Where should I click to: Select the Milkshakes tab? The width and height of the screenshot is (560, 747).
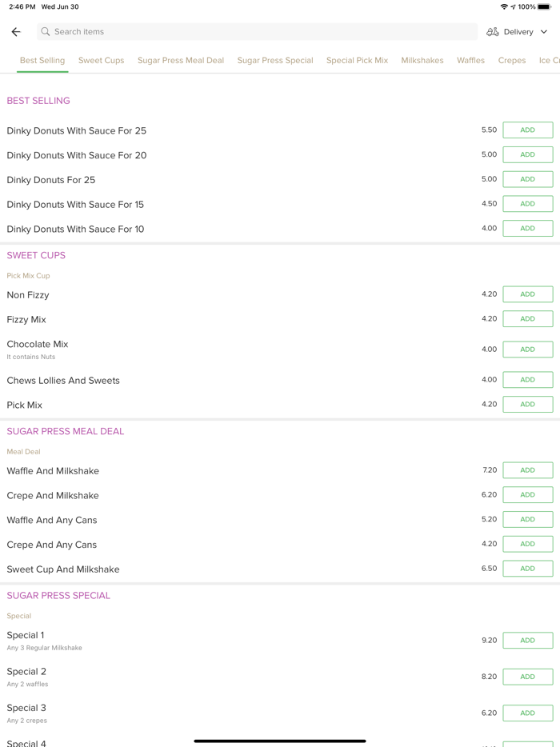coord(422,60)
